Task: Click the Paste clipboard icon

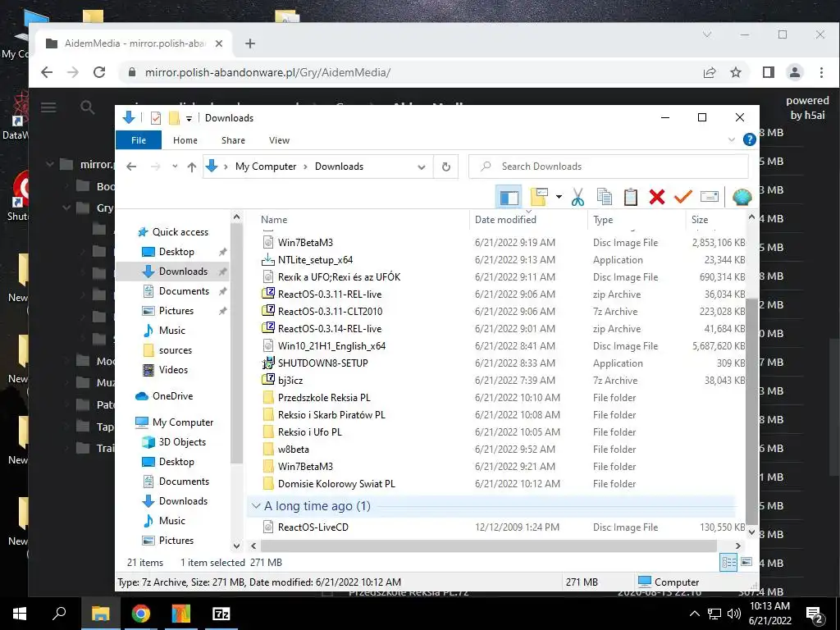Action: coord(631,197)
